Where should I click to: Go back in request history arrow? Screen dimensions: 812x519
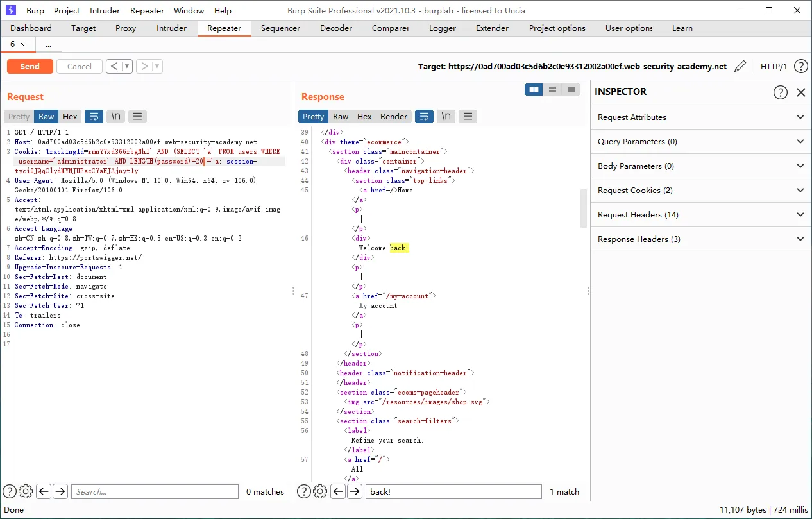[x=114, y=66]
